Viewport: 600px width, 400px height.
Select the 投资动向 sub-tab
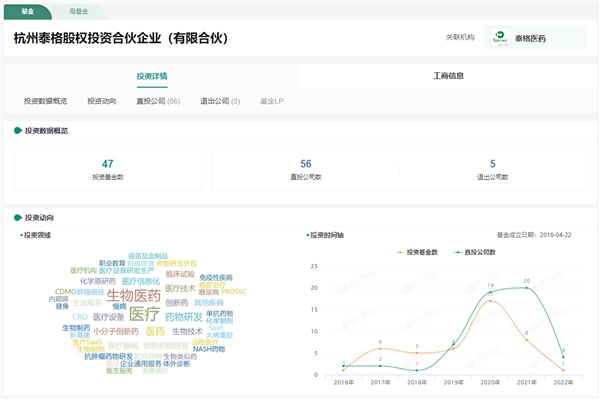102,101
